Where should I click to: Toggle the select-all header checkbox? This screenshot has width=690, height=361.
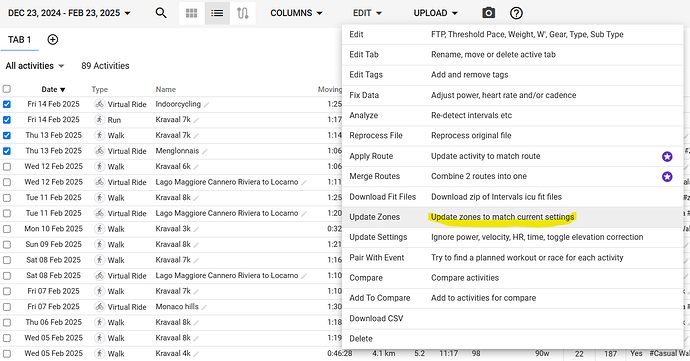(7, 89)
